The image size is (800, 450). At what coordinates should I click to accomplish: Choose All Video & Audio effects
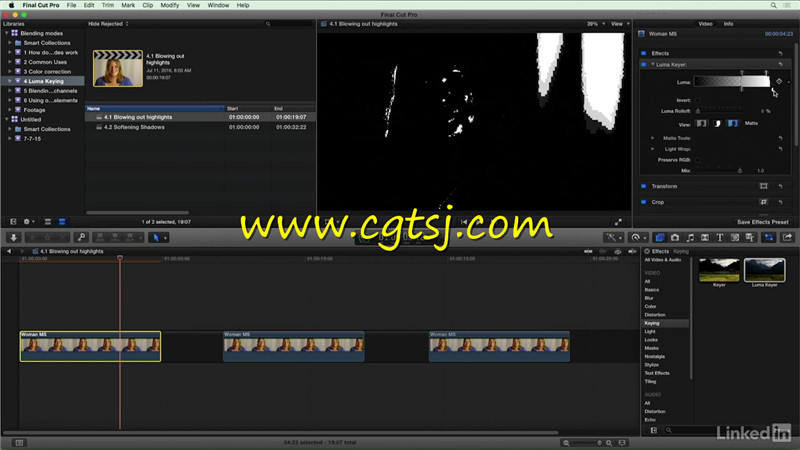(663, 260)
